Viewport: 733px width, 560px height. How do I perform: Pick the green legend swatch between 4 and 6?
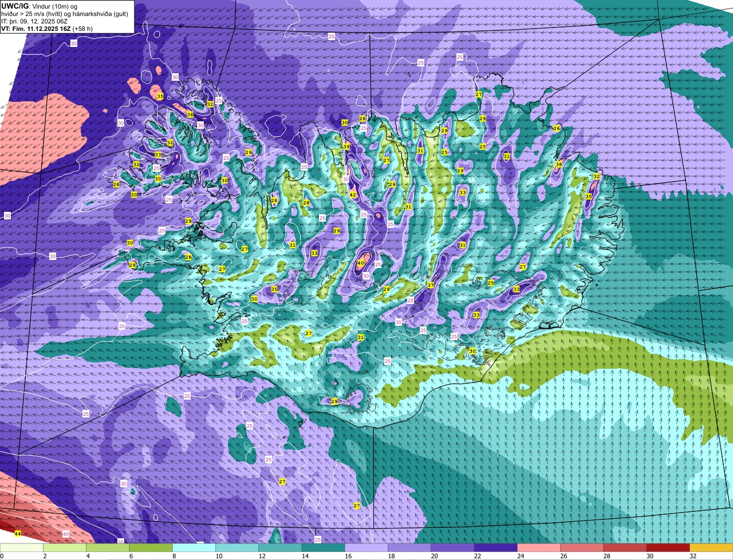click(108, 548)
